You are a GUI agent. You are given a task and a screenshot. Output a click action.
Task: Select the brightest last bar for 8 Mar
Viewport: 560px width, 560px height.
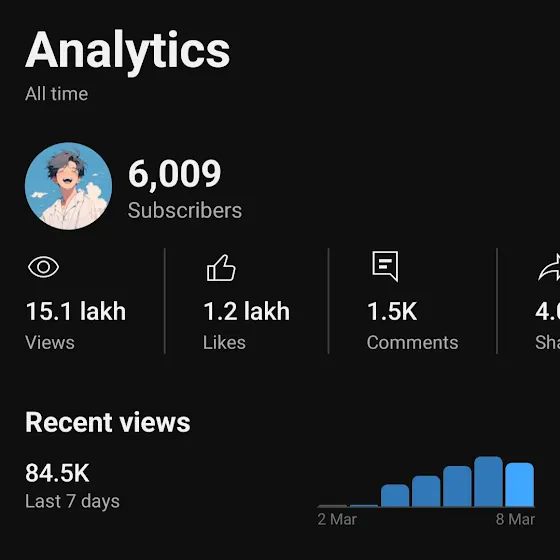520,484
